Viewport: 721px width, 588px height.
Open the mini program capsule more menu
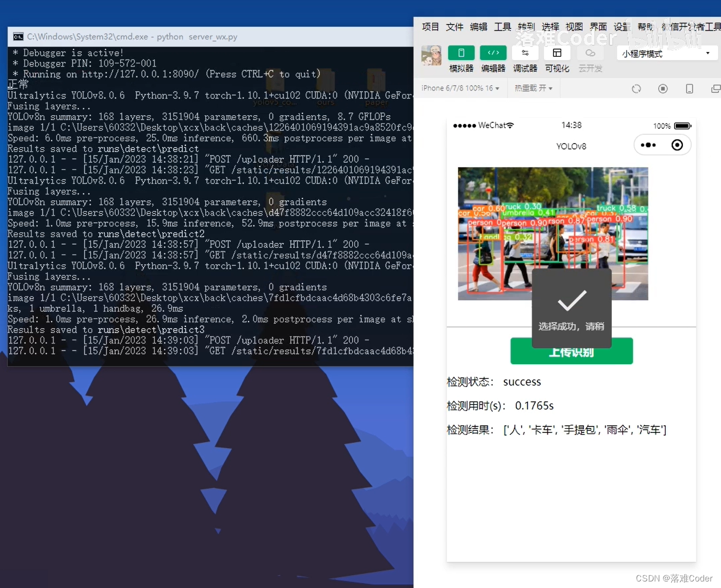coord(648,145)
